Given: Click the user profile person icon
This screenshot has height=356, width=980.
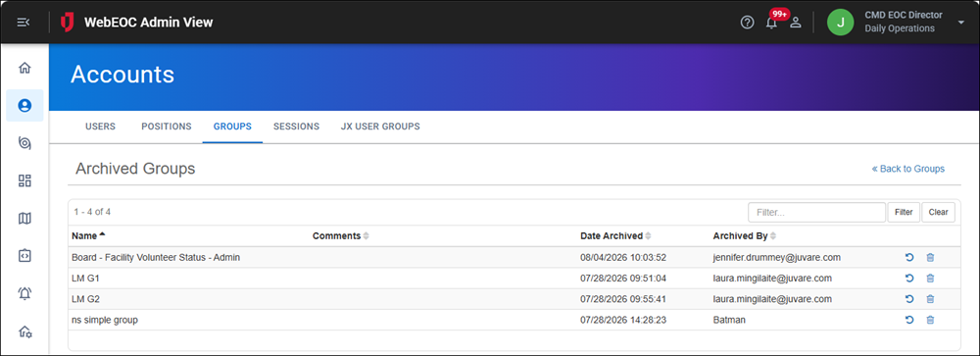Looking at the screenshot, I should pyautogui.click(x=796, y=23).
